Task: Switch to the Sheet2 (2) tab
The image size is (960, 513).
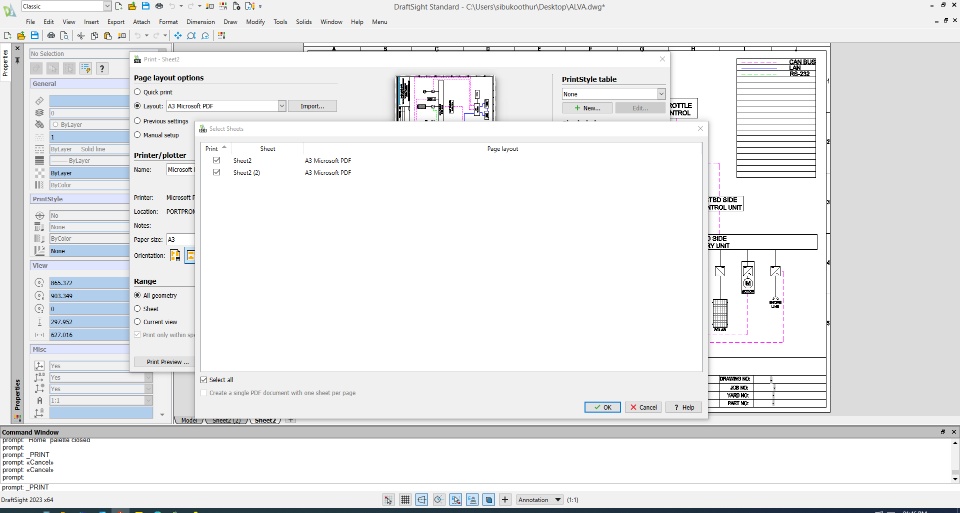Action: pyautogui.click(x=227, y=421)
